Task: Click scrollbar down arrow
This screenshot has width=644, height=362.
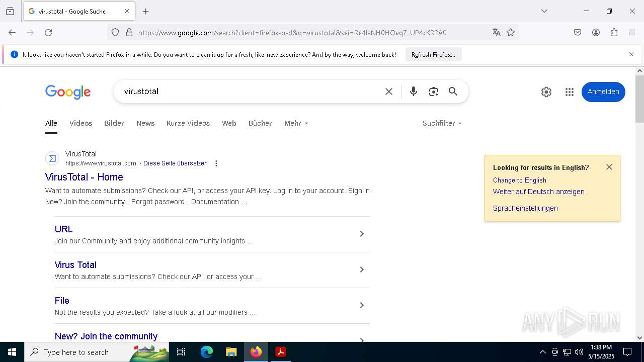Action: click(x=639, y=338)
